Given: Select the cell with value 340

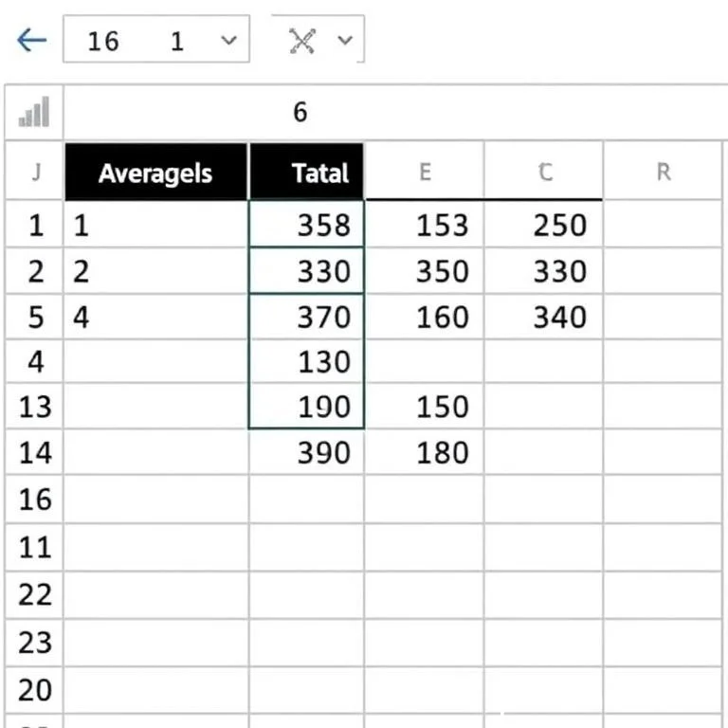Looking at the screenshot, I should coord(544,317).
